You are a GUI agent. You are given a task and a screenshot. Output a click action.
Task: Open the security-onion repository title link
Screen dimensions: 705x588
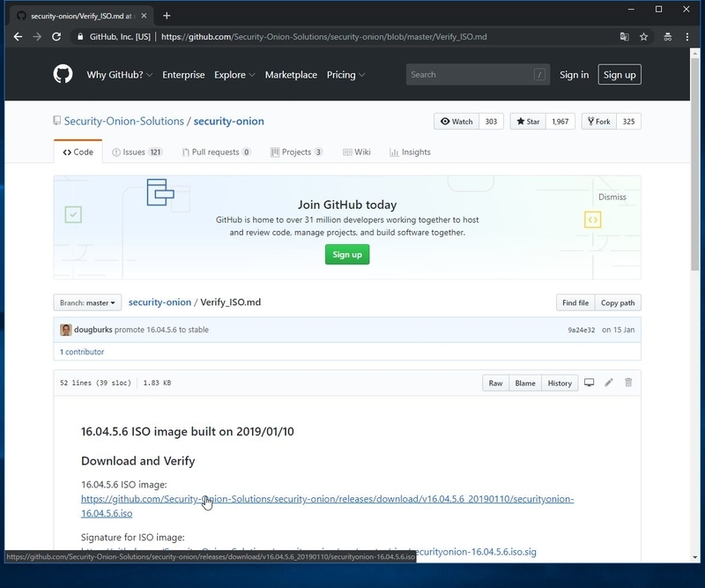pos(229,121)
